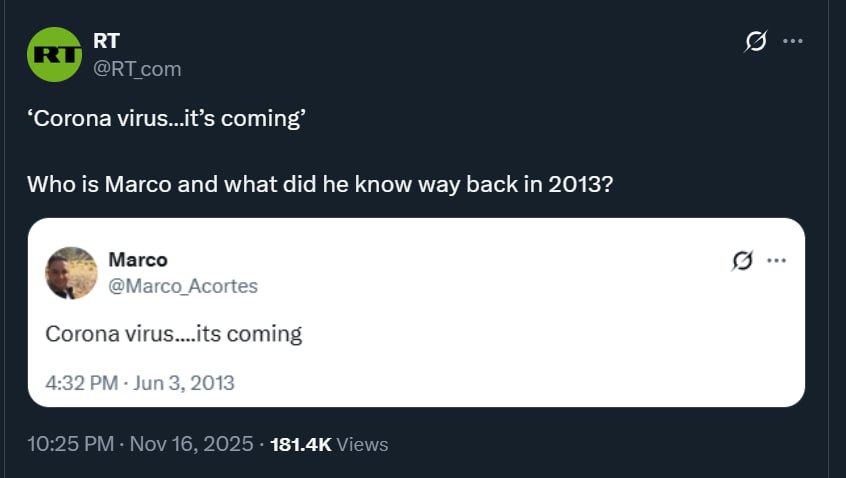
Task: Visit the @Marco_Acortes handle
Action: [182, 286]
